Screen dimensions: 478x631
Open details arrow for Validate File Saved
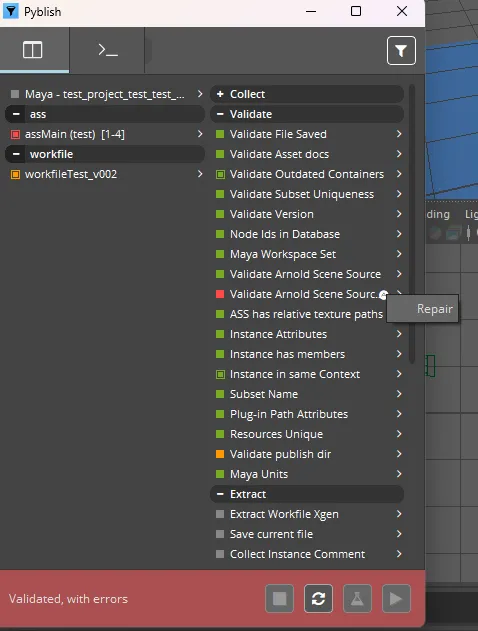click(x=399, y=134)
